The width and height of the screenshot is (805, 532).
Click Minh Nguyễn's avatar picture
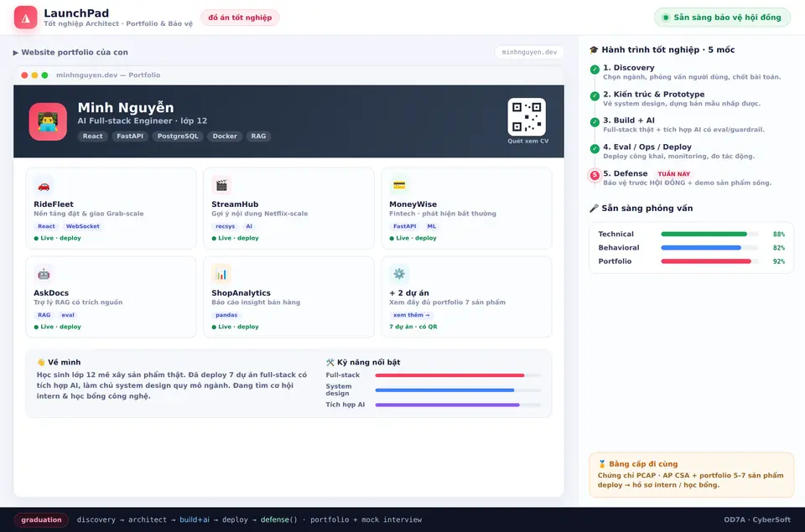[48, 121]
